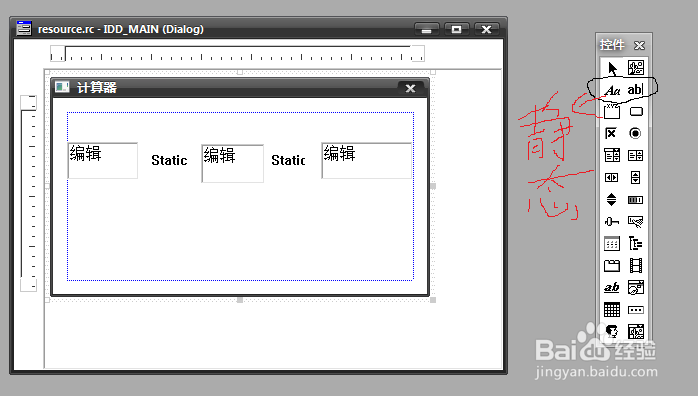This screenshot has width=698, height=396.
Task: Pick the Custom Control (face) tool
Action: (x=612, y=331)
